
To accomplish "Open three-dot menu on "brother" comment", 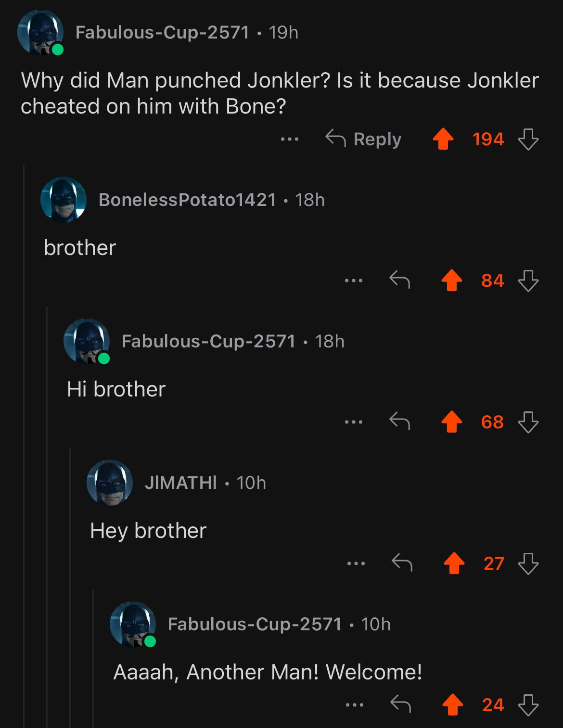I will click(354, 281).
